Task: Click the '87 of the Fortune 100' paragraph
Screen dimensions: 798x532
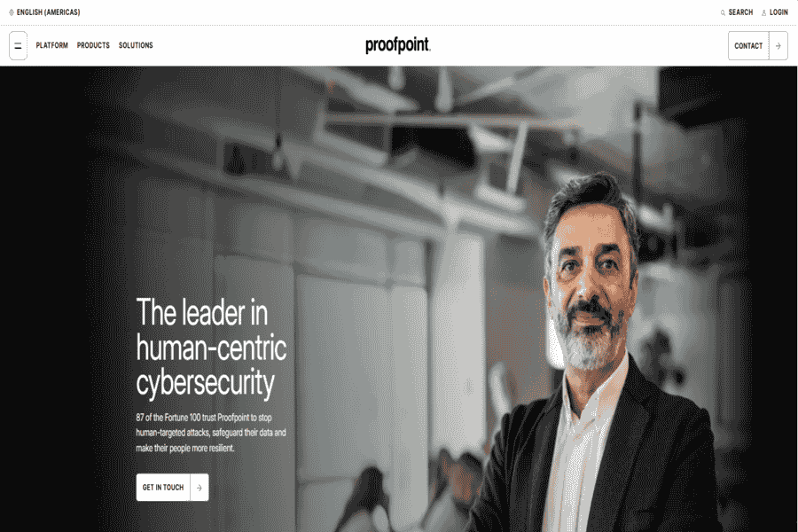Action: [x=211, y=433]
